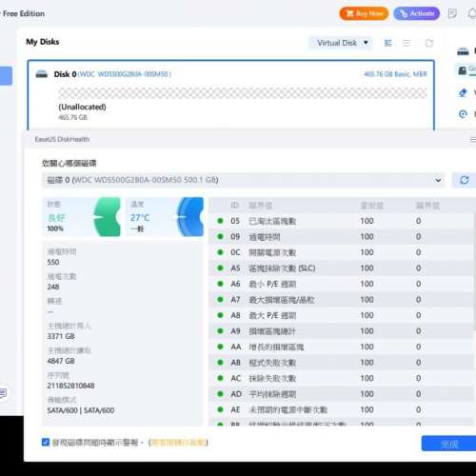Click the refresh disks icon in My Disks
Viewport: 476px width, 476px height.
point(429,43)
